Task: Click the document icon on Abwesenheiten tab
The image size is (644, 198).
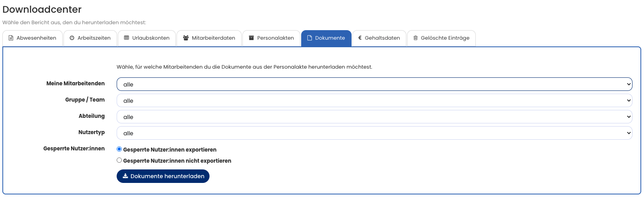Action: tap(11, 38)
